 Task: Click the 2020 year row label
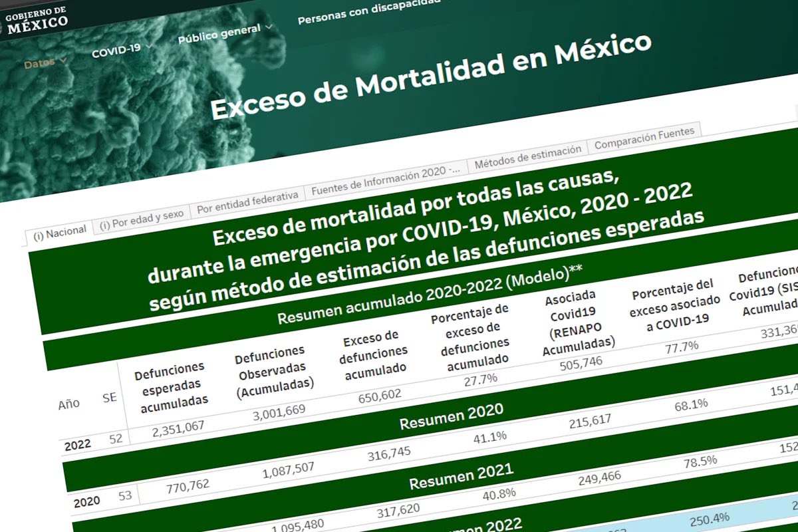(86, 502)
